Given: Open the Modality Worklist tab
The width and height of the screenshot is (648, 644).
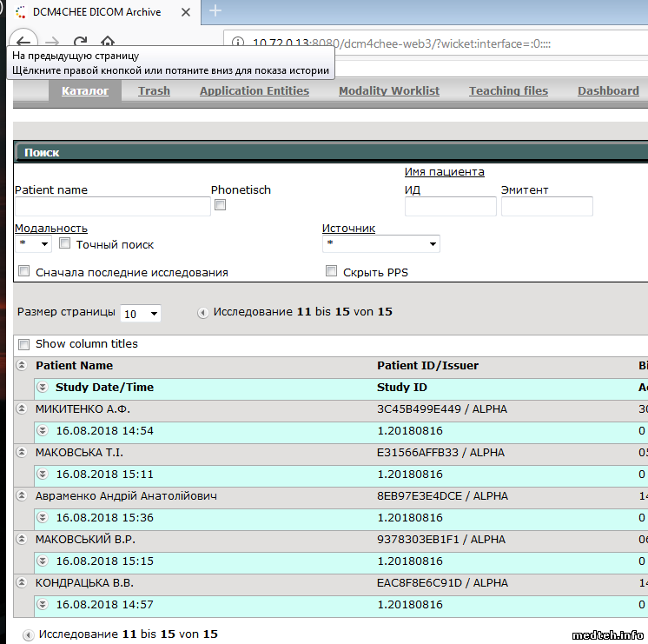Looking at the screenshot, I should point(389,91).
